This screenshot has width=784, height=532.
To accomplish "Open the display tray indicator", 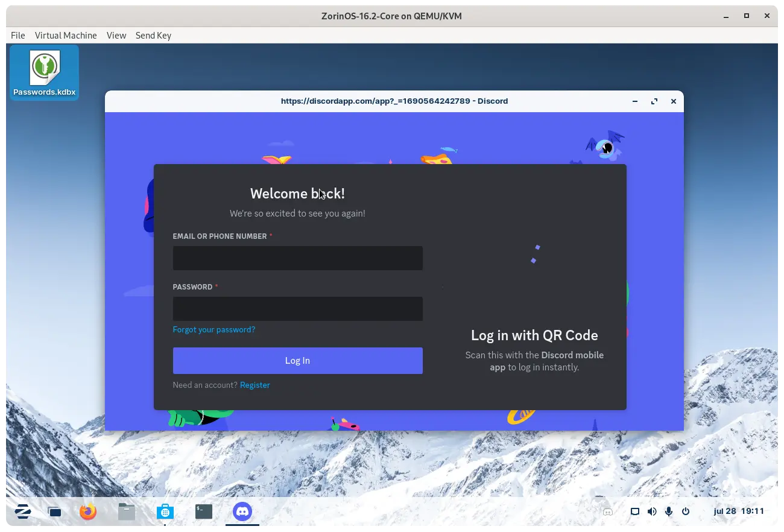I will point(634,511).
